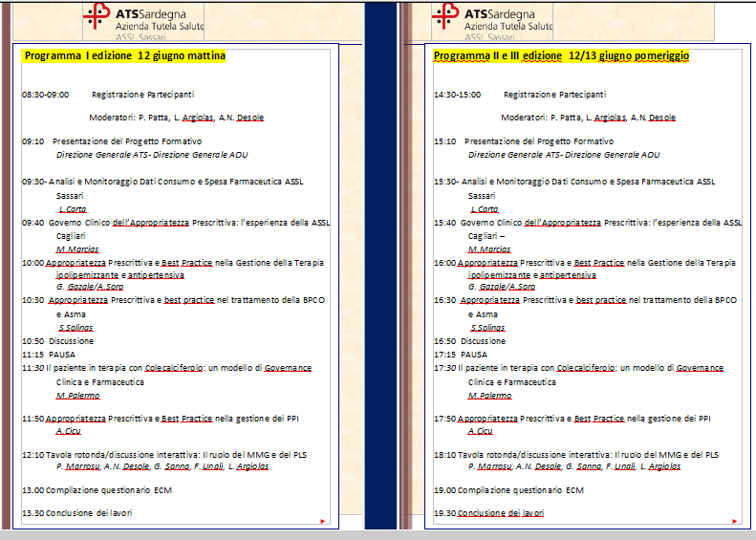
Task: Click the "17:30 Il paziente in terapia con Colecalciferolo" line
Action: tap(578, 368)
